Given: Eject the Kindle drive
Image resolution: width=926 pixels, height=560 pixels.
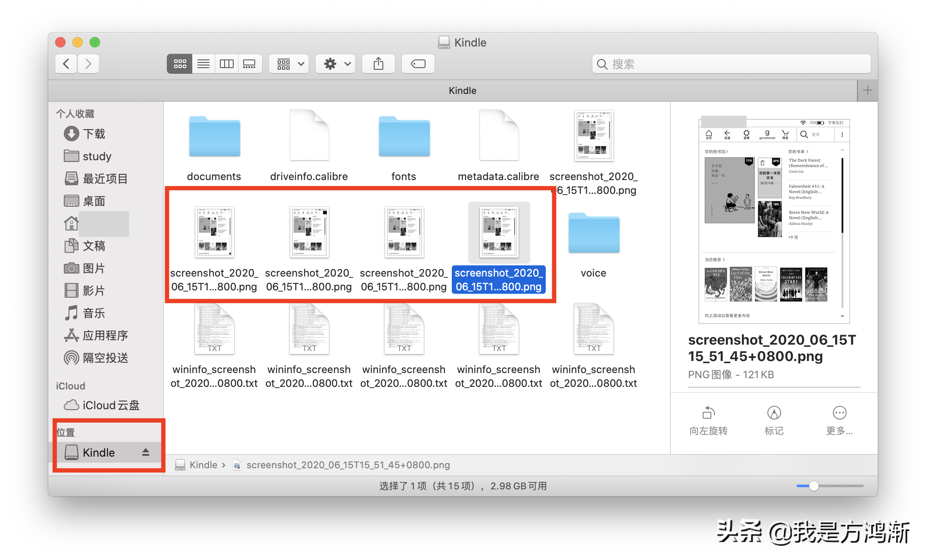Looking at the screenshot, I should (x=146, y=452).
